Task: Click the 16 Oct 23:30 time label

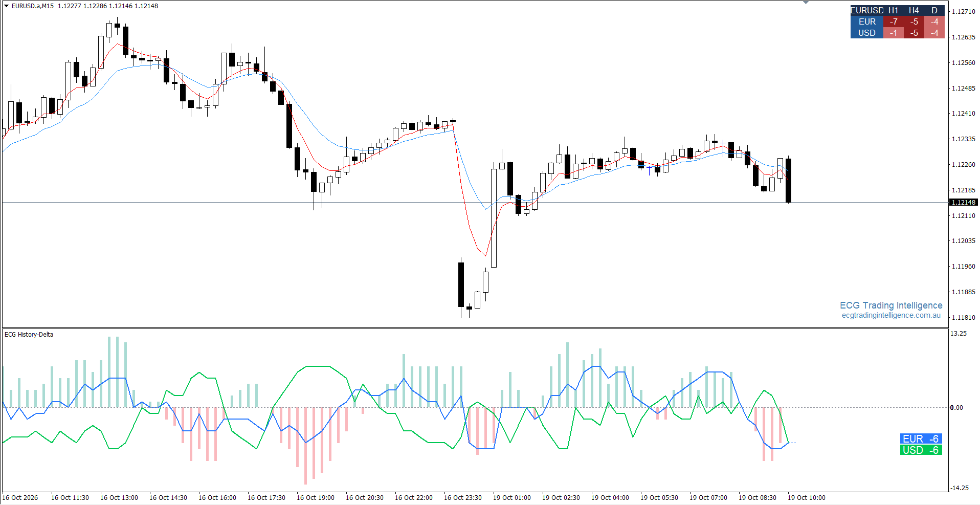Action: (463, 498)
